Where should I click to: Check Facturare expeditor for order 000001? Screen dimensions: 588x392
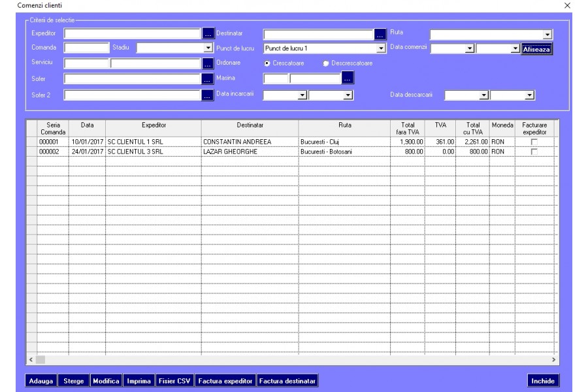point(534,142)
